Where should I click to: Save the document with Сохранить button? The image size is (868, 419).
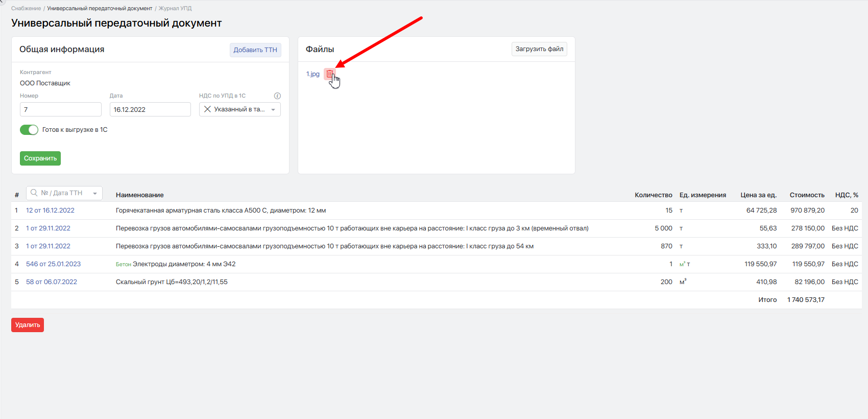click(x=40, y=158)
